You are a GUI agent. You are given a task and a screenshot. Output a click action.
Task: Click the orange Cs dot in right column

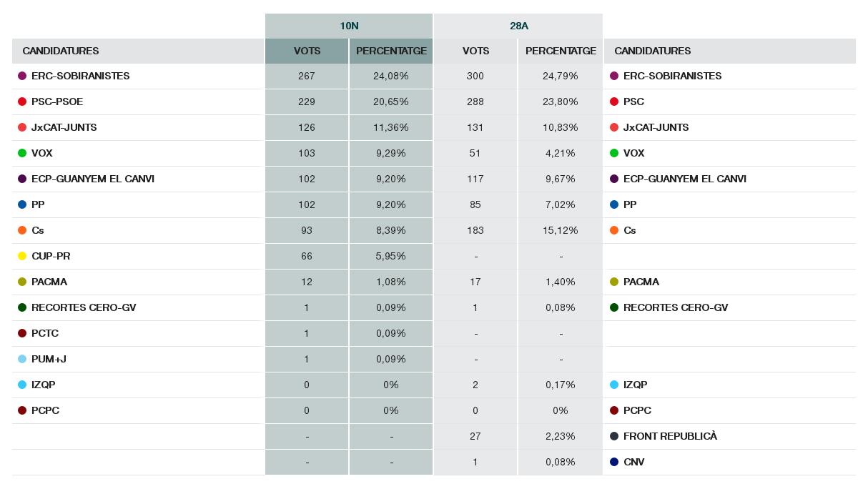click(614, 230)
